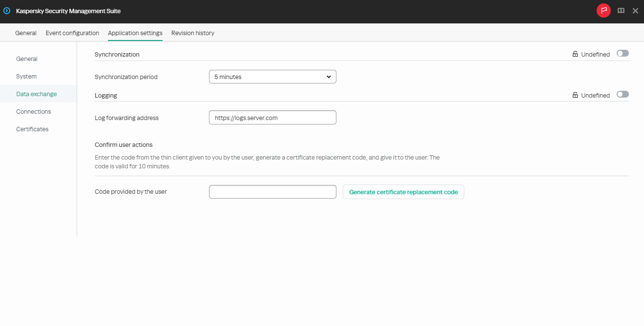Click the lock icon next to Logging
Image resolution: width=644 pixels, height=326 pixels.
575,94
